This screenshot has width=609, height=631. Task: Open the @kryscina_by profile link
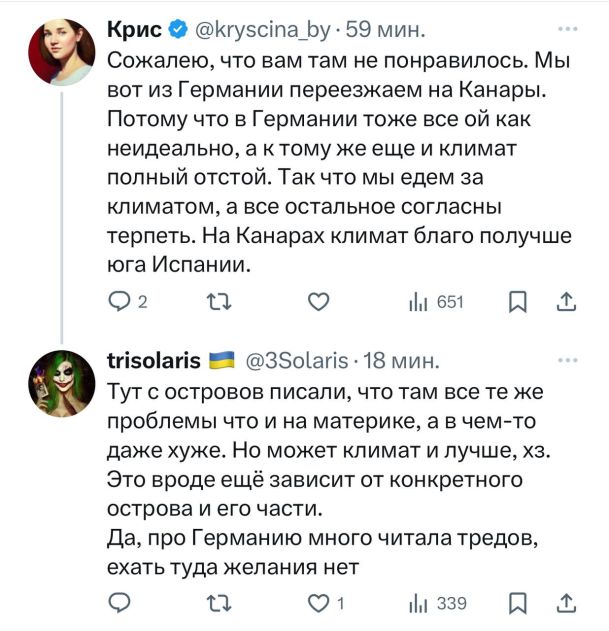[x=252, y=30]
